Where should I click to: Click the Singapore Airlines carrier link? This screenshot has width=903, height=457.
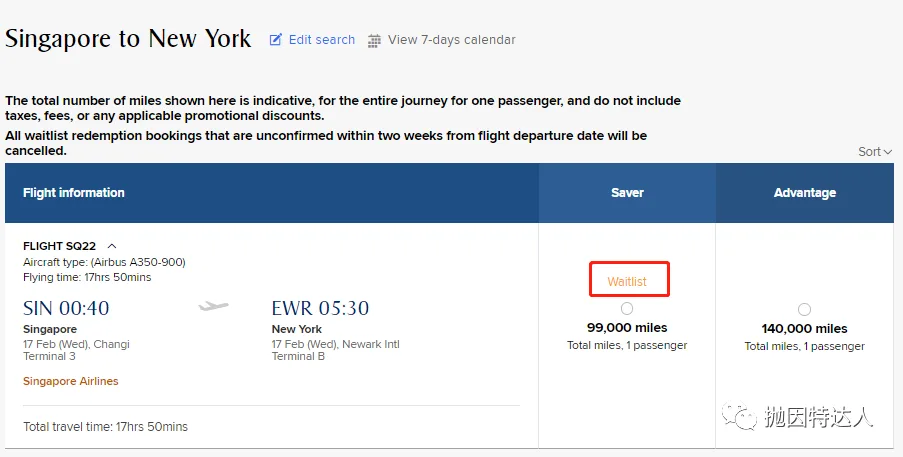(71, 381)
